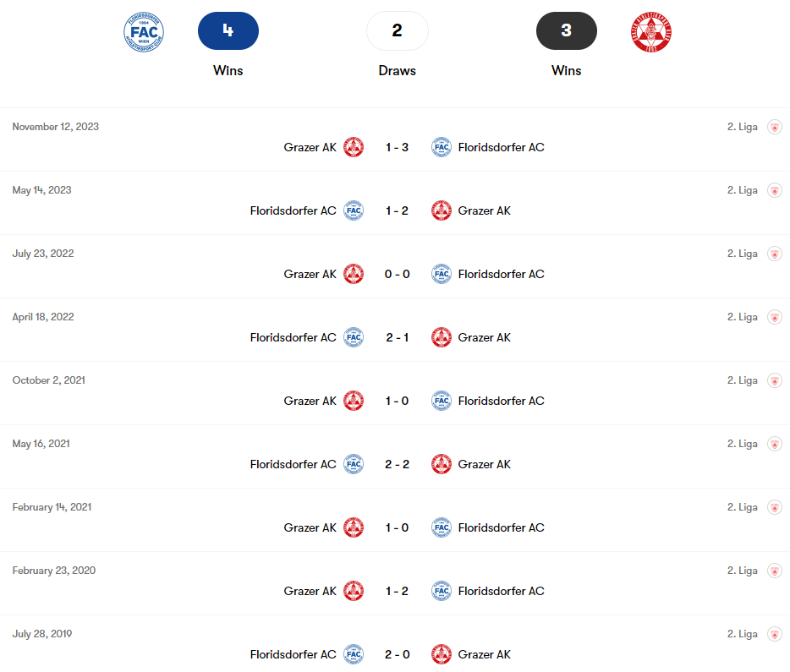
Task: Open the 0 - 0 score from July 23, 2022
Action: [x=397, y=275]
